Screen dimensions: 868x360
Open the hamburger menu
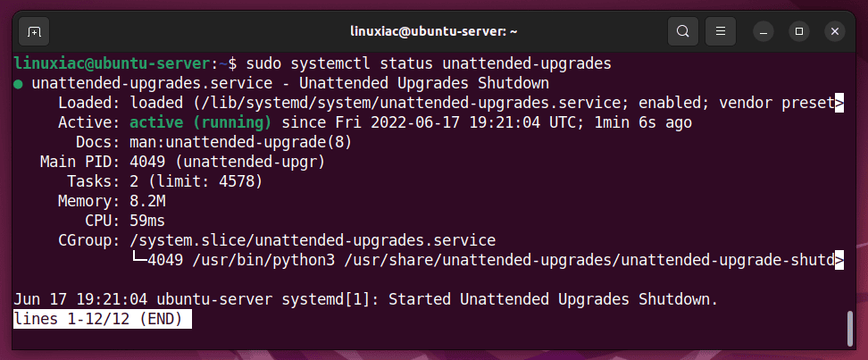[720, 31]
